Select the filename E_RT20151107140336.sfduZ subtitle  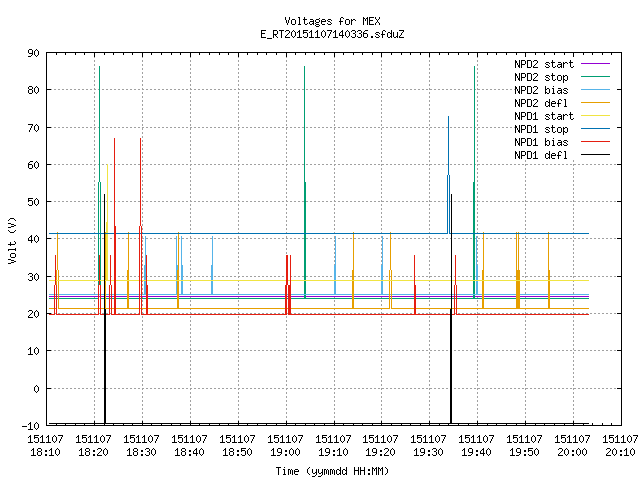click(x=332, y=34)
